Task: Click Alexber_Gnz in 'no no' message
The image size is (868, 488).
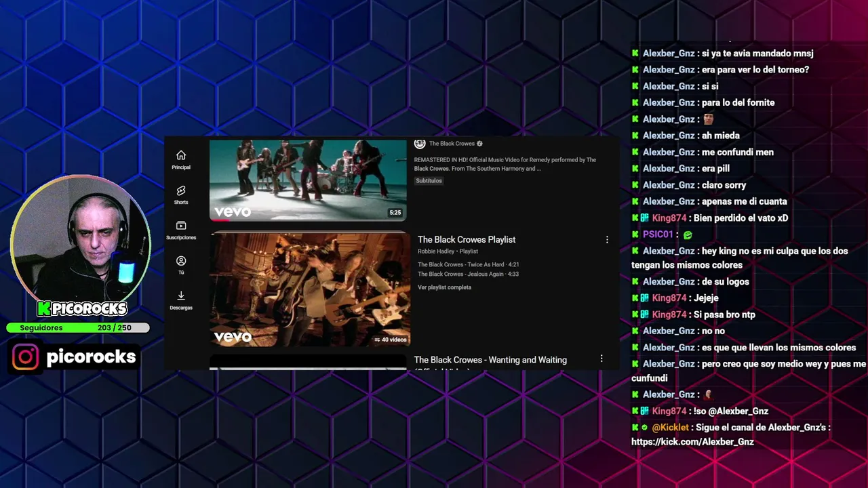Action: [x=669, y=331]
